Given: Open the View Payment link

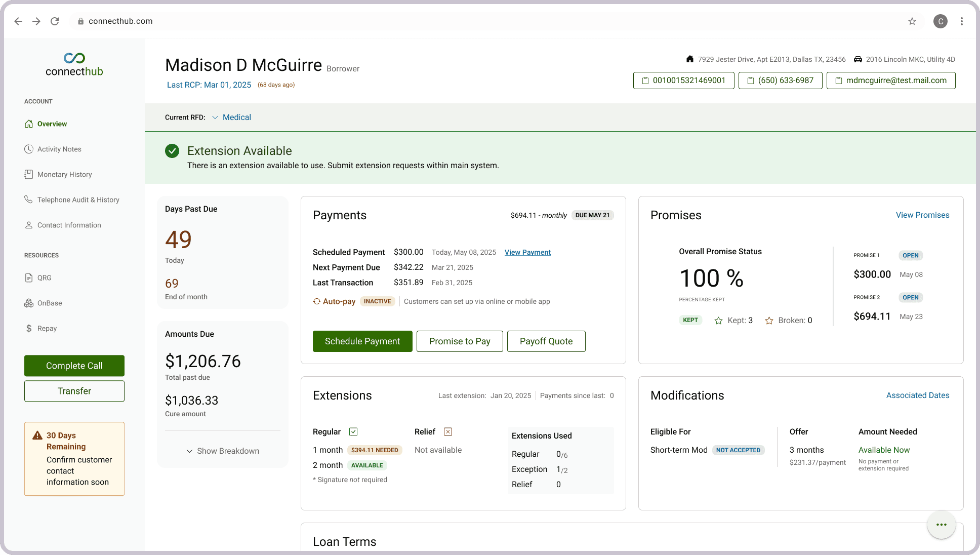Looking at the screenshot, I should click(x=527, y=252).
